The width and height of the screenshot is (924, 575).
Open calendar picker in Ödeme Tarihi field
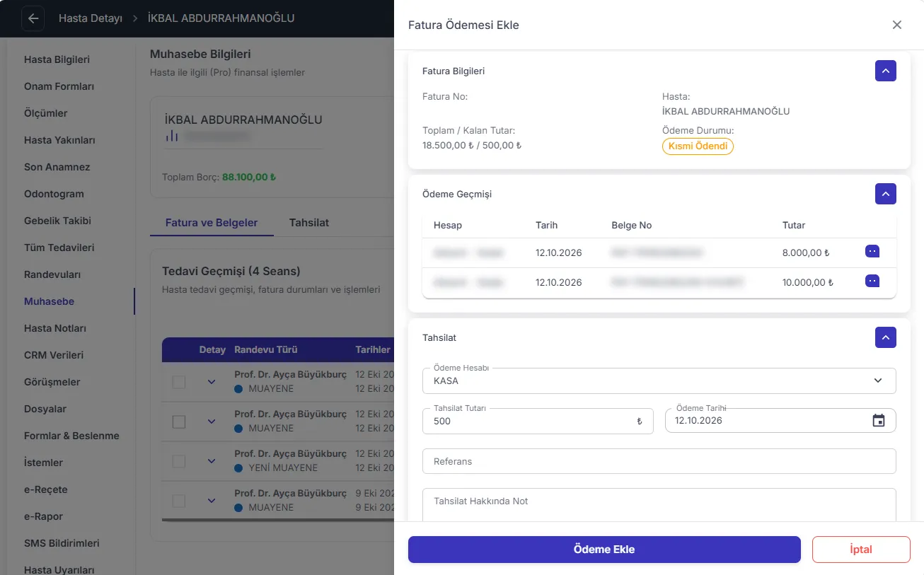(x=879, y=421)
